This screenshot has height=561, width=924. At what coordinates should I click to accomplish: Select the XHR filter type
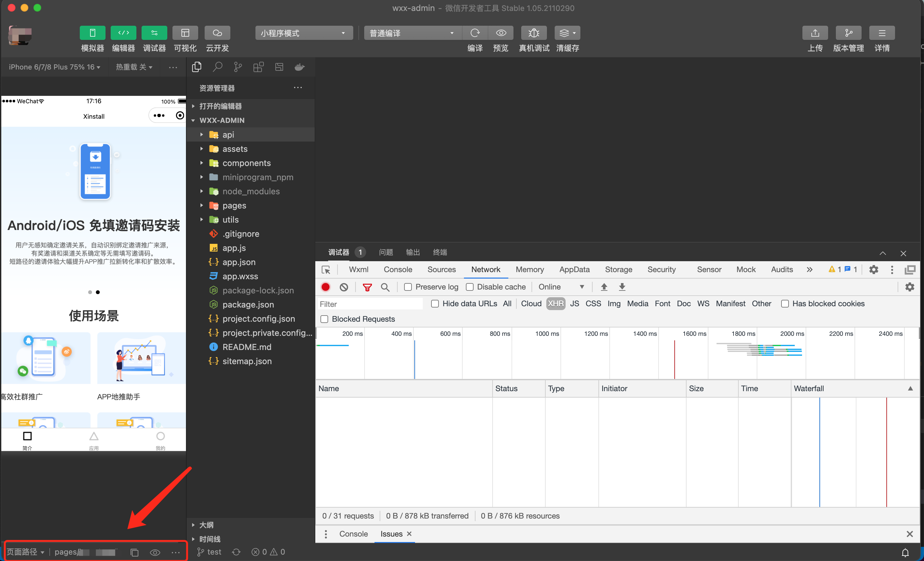point(555,303)
